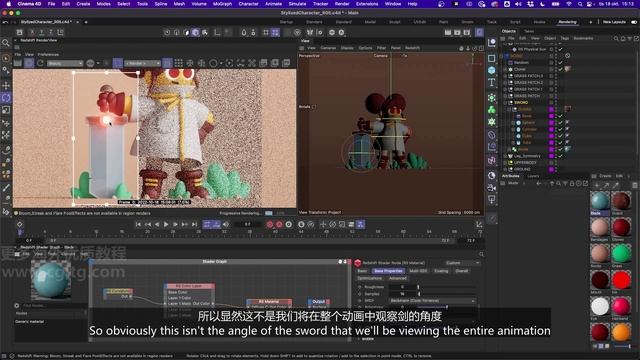Select the Text spline T icon
The width and height of the screenshot is (640, 360).
click(492, 82)
